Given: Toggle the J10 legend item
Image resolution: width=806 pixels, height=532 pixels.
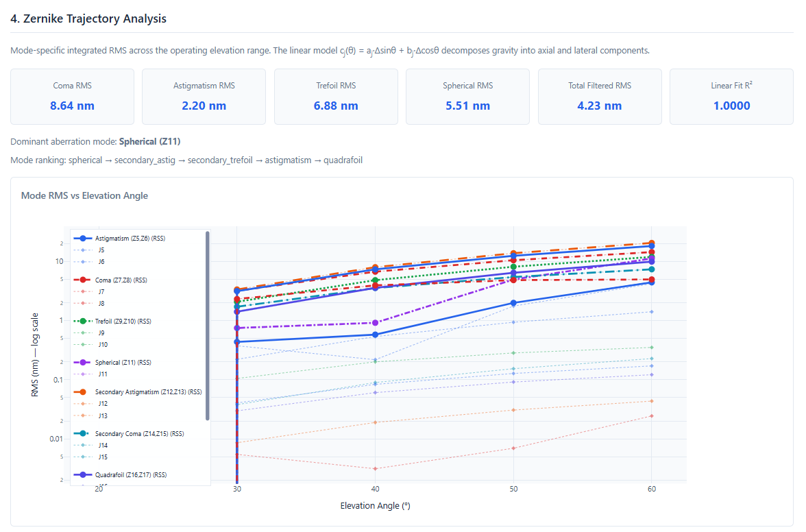Looking at the screenshot, I should (101, 344).
